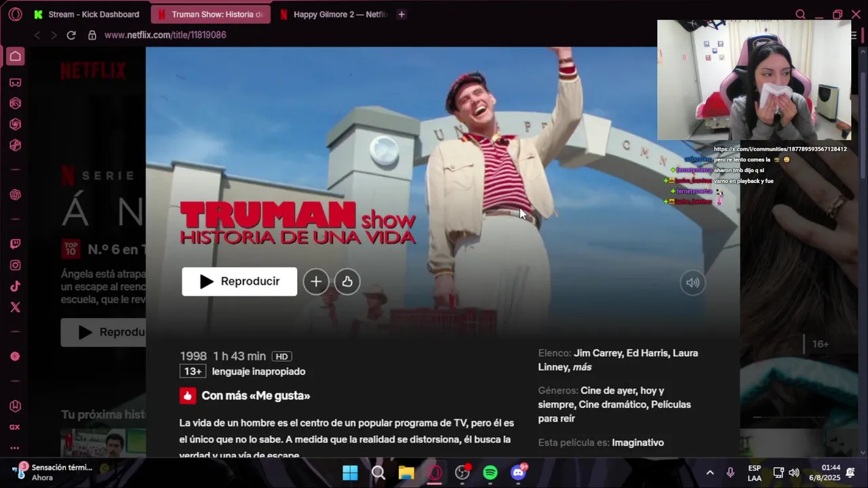Go forward in browser history
The image size is (868, 488).
[54, 35]
